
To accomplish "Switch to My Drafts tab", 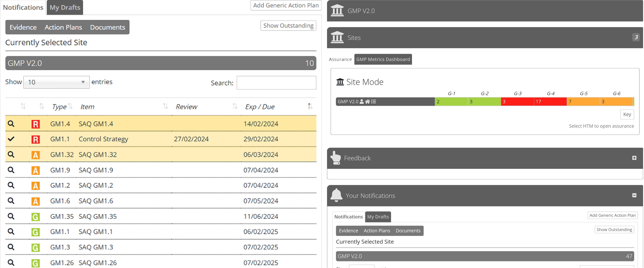I will (65, 8).
